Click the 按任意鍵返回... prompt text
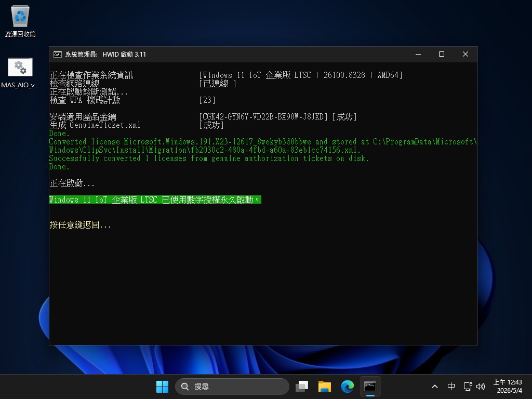Viewport: 532px width, 399px height. 80,225
